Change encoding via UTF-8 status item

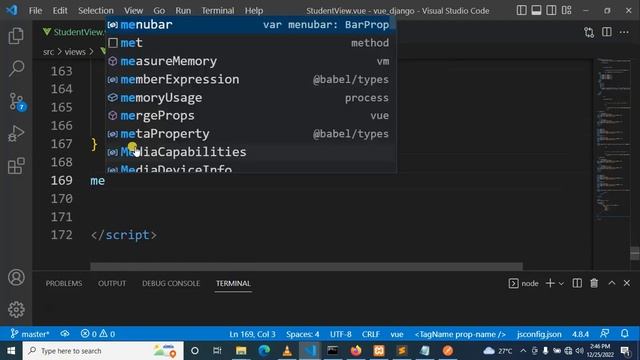click(x=340, y=334)
